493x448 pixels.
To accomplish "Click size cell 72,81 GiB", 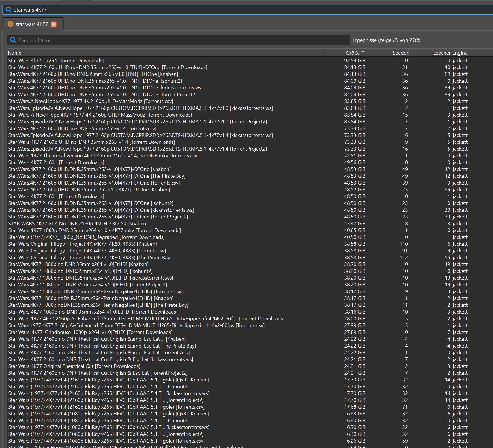I will pos(355,156).
